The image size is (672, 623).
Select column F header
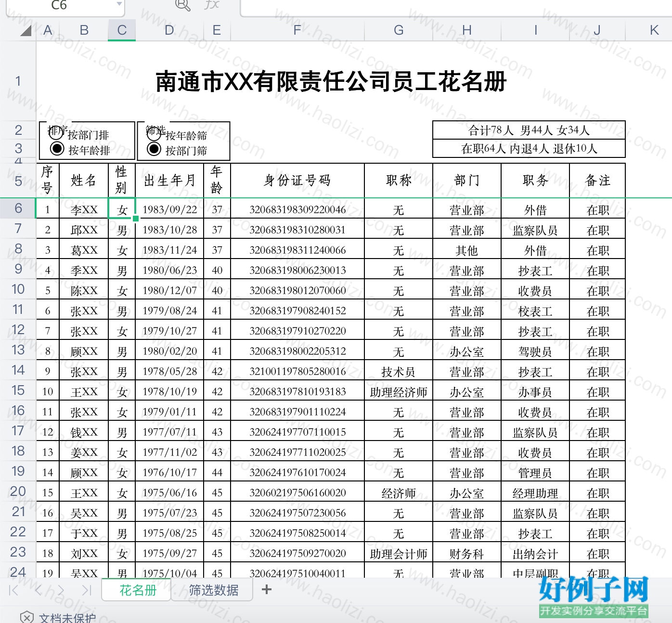[297, 30]
